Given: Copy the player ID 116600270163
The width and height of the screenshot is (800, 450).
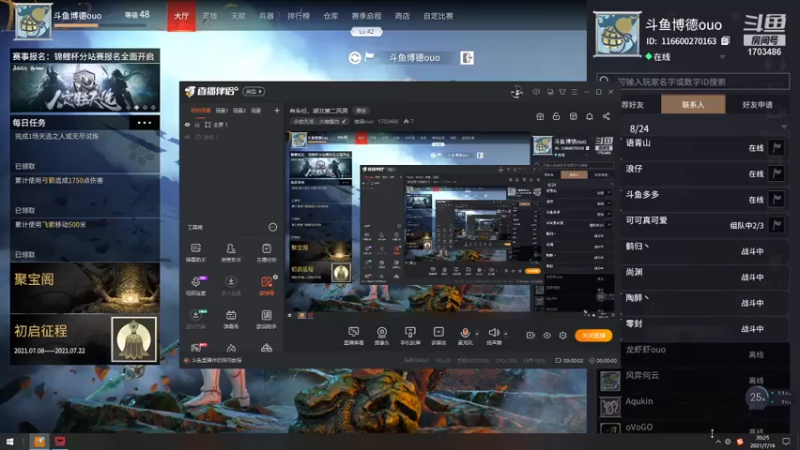Looking at the screenshot, I should 726,41.
